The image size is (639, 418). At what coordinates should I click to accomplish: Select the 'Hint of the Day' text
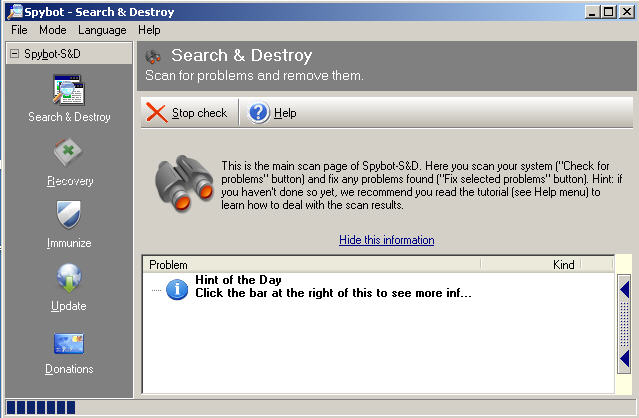coord(238,280)
